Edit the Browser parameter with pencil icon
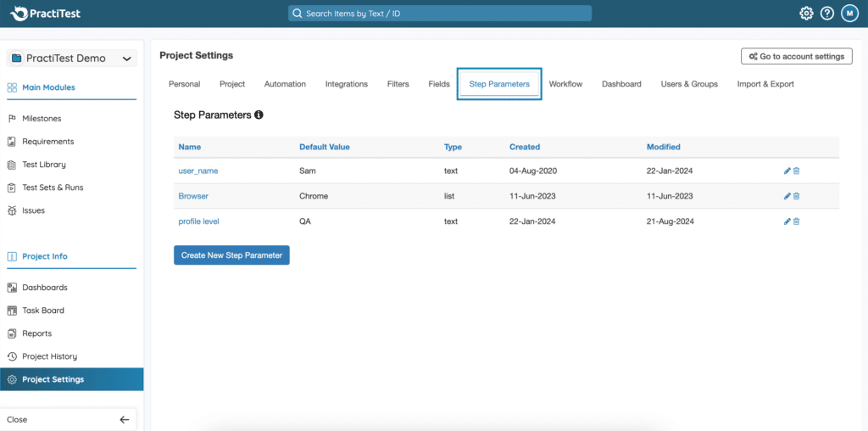Image resolution: width=868 pixels, height=431 pixels. (787, 196)
